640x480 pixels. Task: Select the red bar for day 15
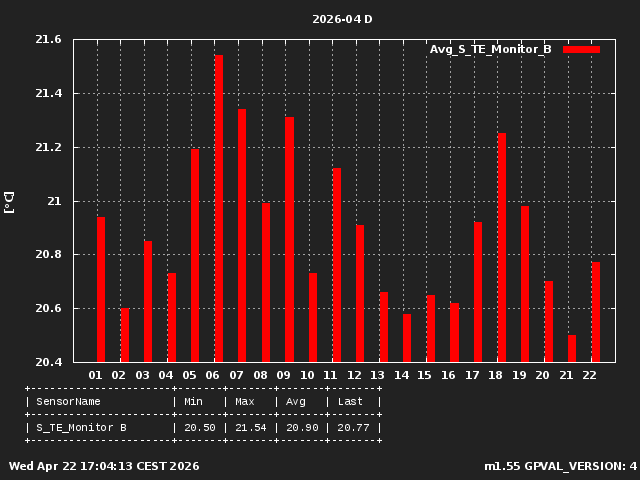(x=431, y=328)
